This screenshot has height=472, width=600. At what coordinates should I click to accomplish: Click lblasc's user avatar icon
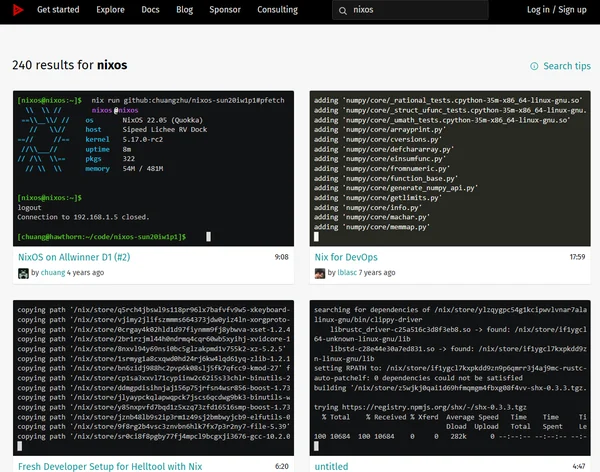(x=320, y=273)
